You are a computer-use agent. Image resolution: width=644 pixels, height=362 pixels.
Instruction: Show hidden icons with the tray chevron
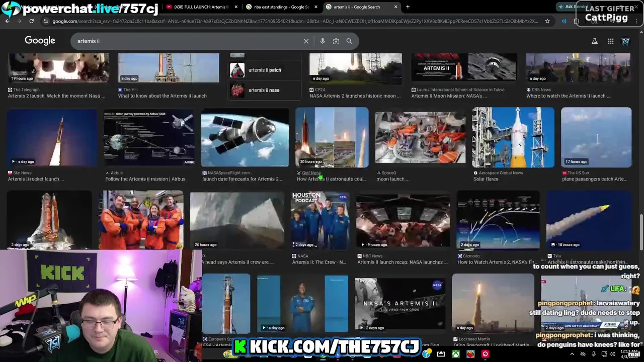[x=572, y=354]
